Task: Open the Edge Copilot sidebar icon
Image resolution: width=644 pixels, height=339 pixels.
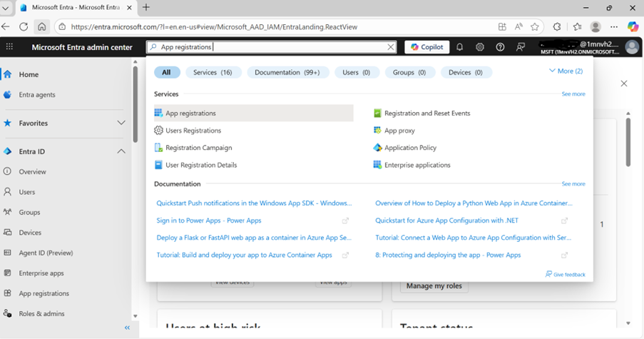Action: pyautogui.click(x=633, y=26)
